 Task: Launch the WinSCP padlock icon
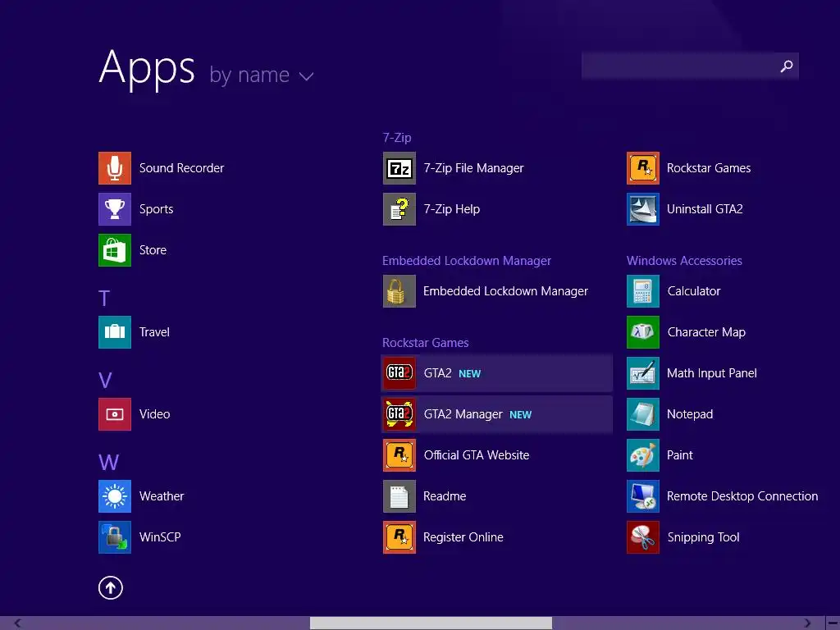point(115,537)
